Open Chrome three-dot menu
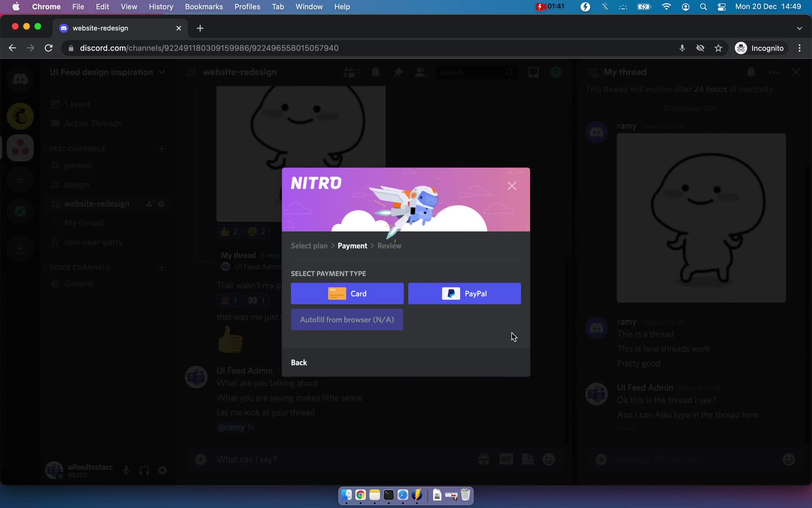Screen dimensions: 812x508 coord(799,48)
